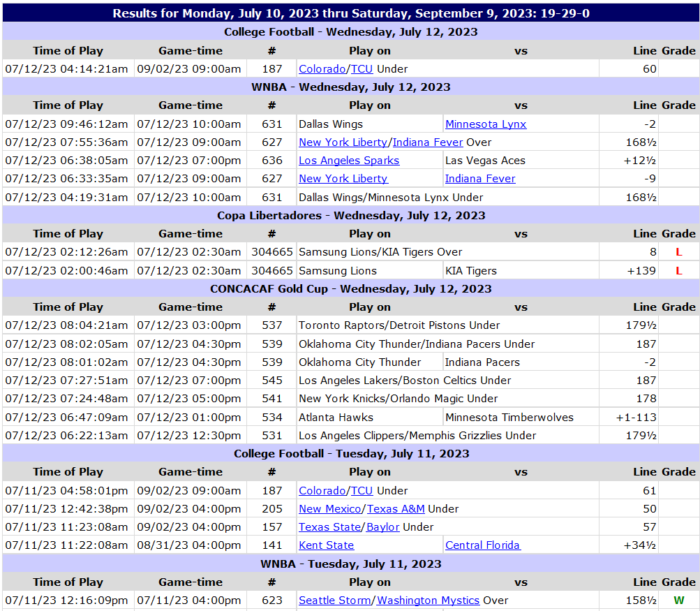
Task: Click game-time '07/12/23 12:30pm'
Action: [189, 436]
